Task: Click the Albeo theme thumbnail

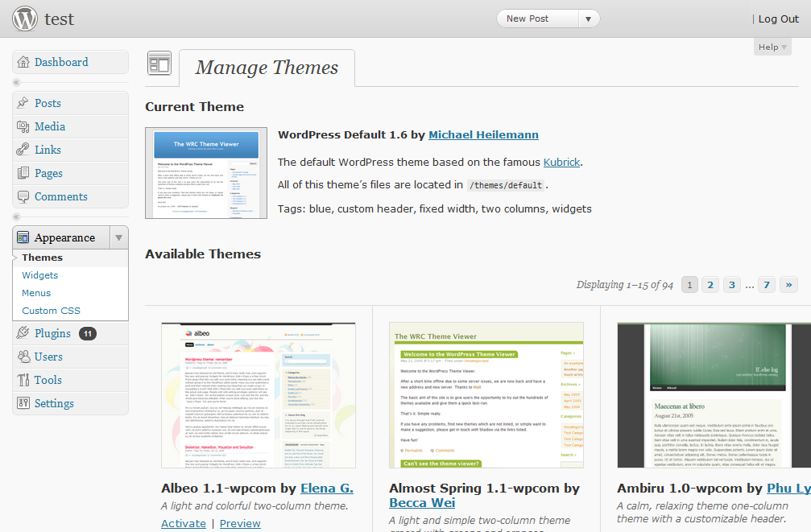Action: pos(259,395)
